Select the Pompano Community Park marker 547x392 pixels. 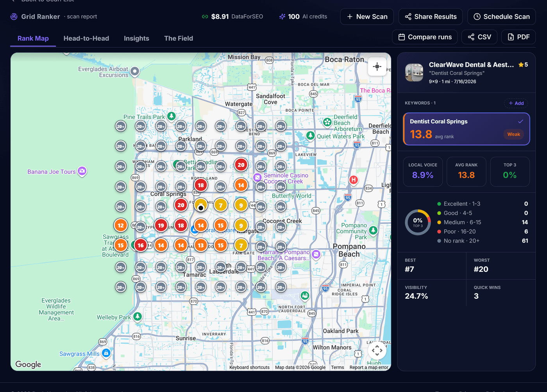tap(373, 230)
